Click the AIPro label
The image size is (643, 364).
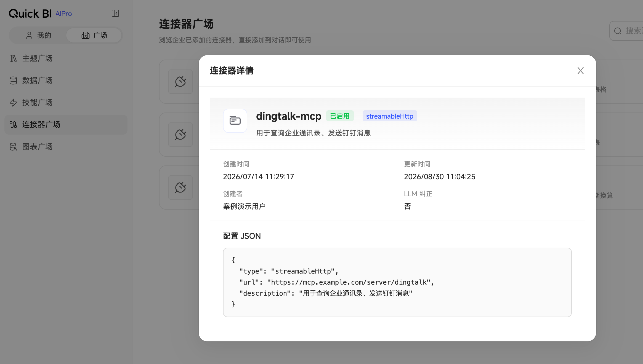(x=64, y=14)
